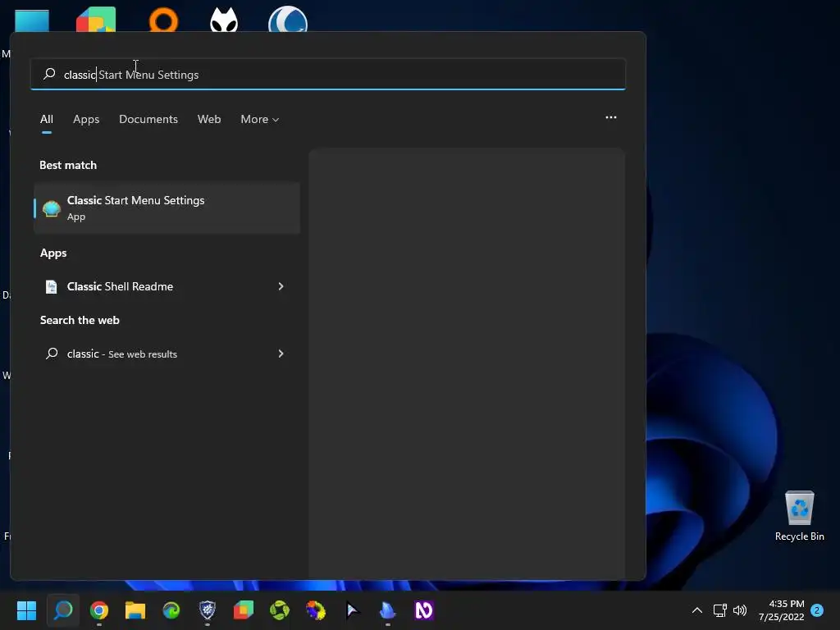Viewport: 840px width, 630px height.
Task: Open the three-dot options menu
Action: (x=610, y=117)
